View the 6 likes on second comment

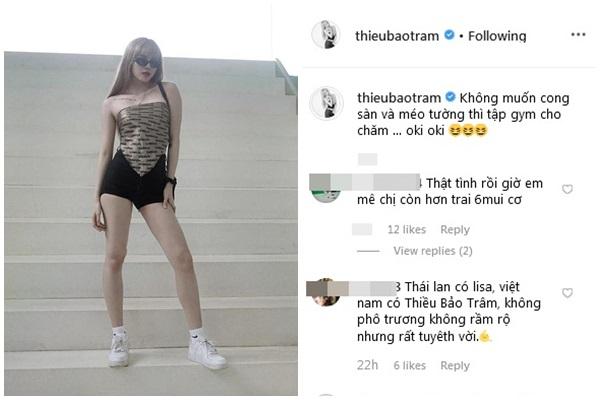click(408, 366)
